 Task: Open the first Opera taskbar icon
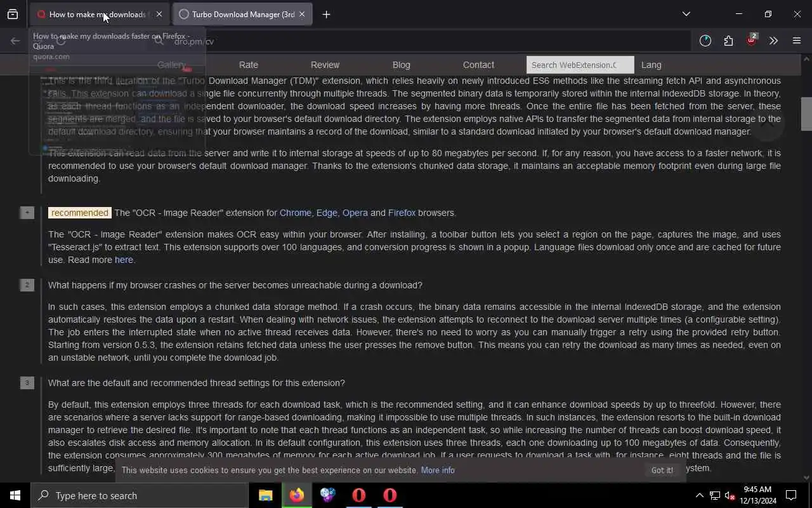coord(358,495)
